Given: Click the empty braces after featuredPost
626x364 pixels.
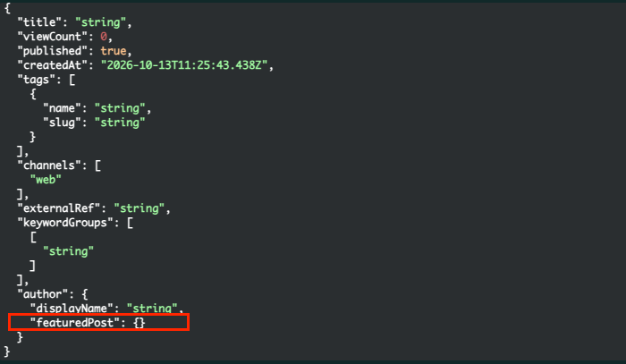Looking at the screenshot, I should (x=139, y=323).
